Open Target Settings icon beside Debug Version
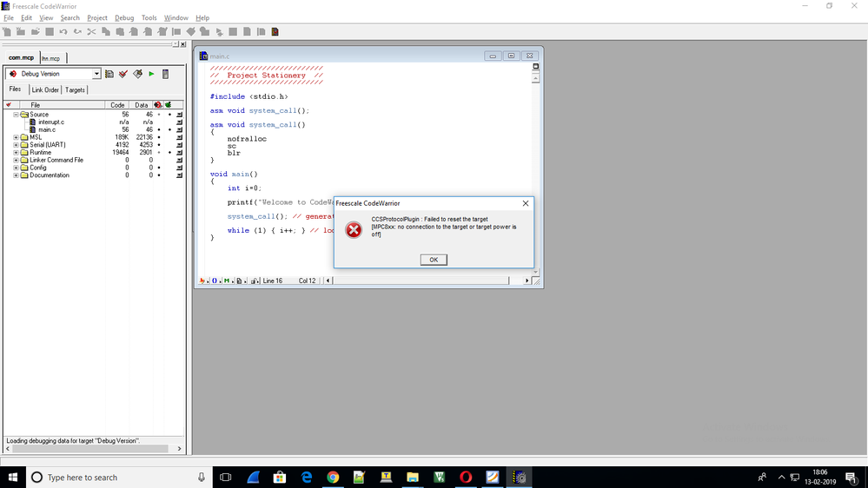Viewport: 868px width, 488px height. pyautogui.click(x=109, y=74)
